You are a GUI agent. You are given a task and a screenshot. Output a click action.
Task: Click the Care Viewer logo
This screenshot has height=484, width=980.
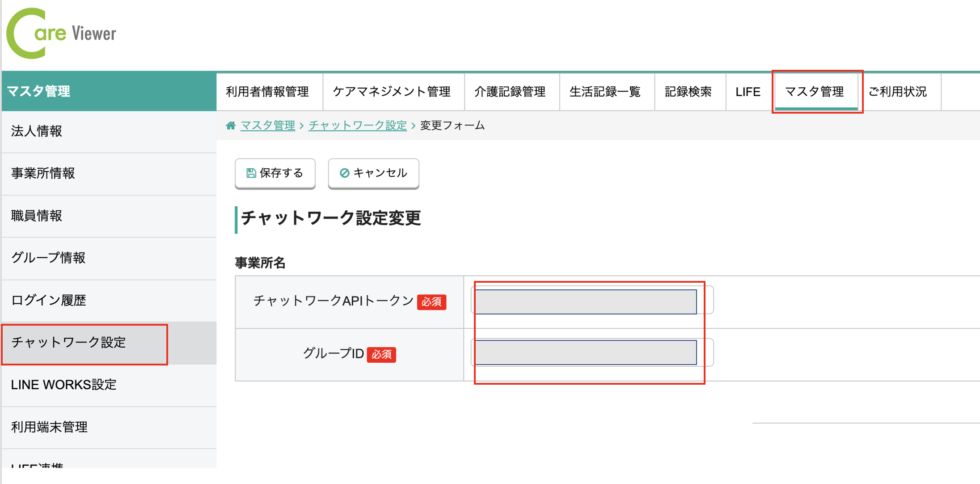tap(61, 34)
